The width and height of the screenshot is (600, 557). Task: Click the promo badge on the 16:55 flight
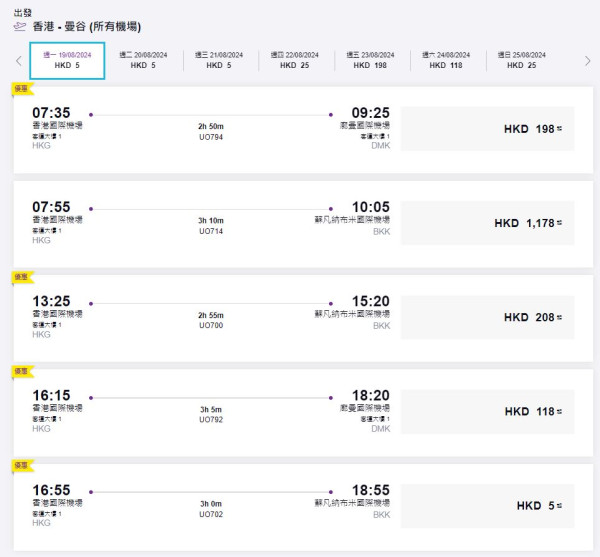point(23,466)
